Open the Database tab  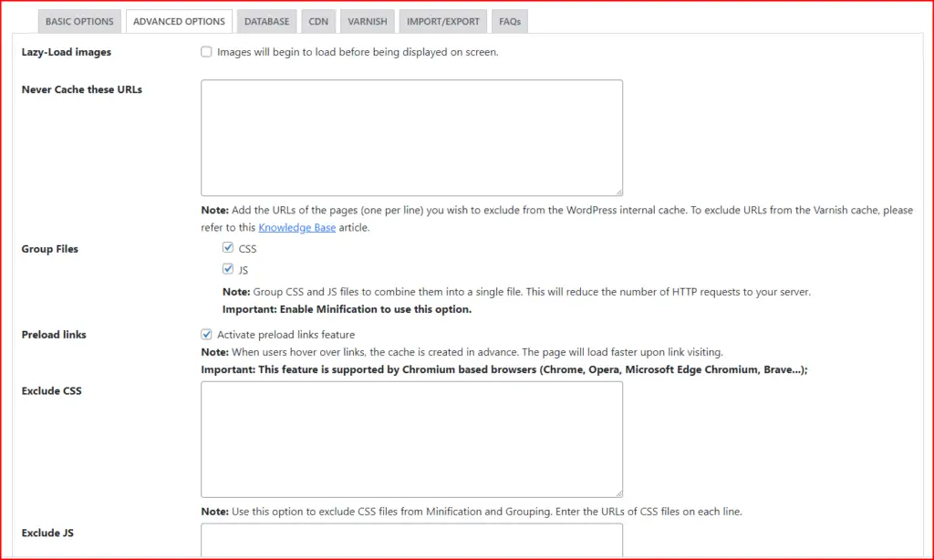[267, 22]
